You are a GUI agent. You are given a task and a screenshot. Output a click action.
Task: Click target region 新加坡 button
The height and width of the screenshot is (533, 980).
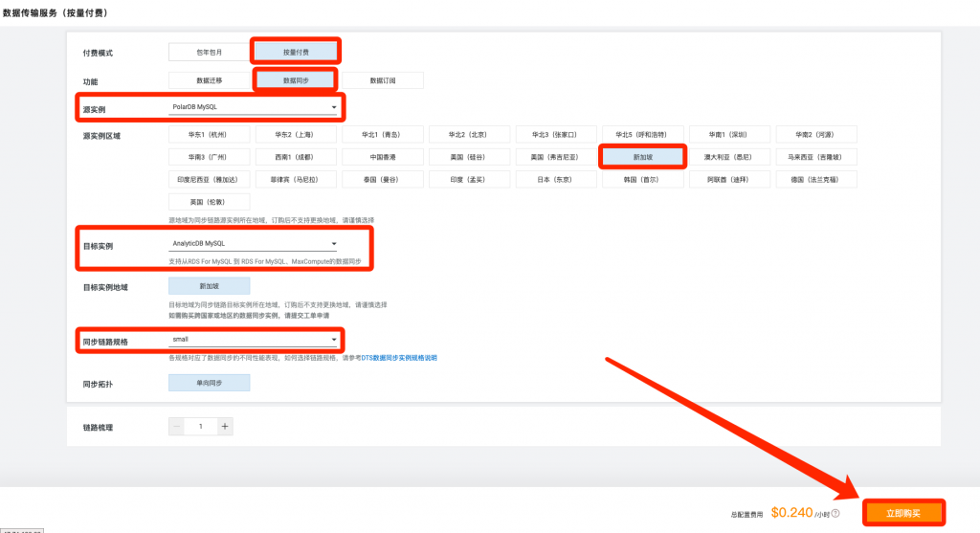click(x=209, y=286)
